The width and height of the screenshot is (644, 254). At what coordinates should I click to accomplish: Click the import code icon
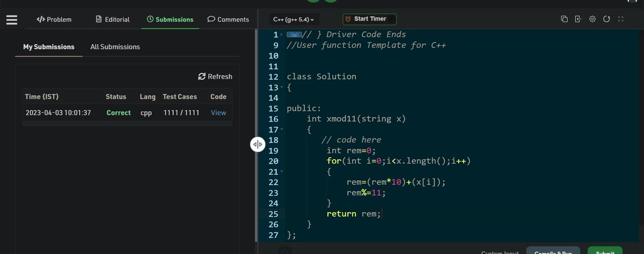pos(578,19)
